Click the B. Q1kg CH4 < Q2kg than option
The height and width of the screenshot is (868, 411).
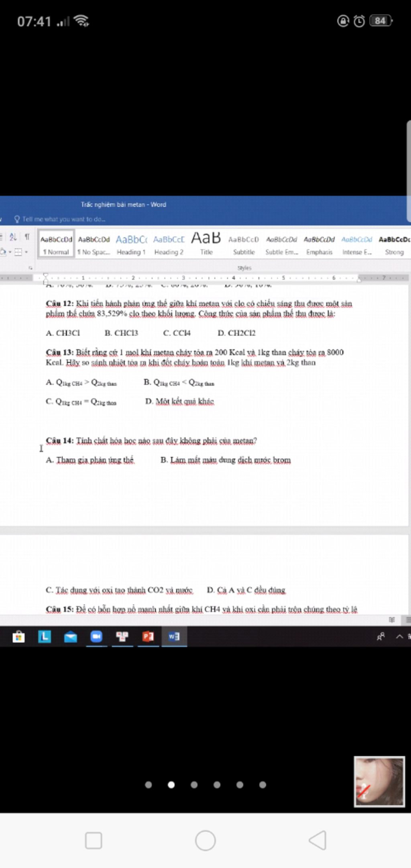click(x=179, y=382)
